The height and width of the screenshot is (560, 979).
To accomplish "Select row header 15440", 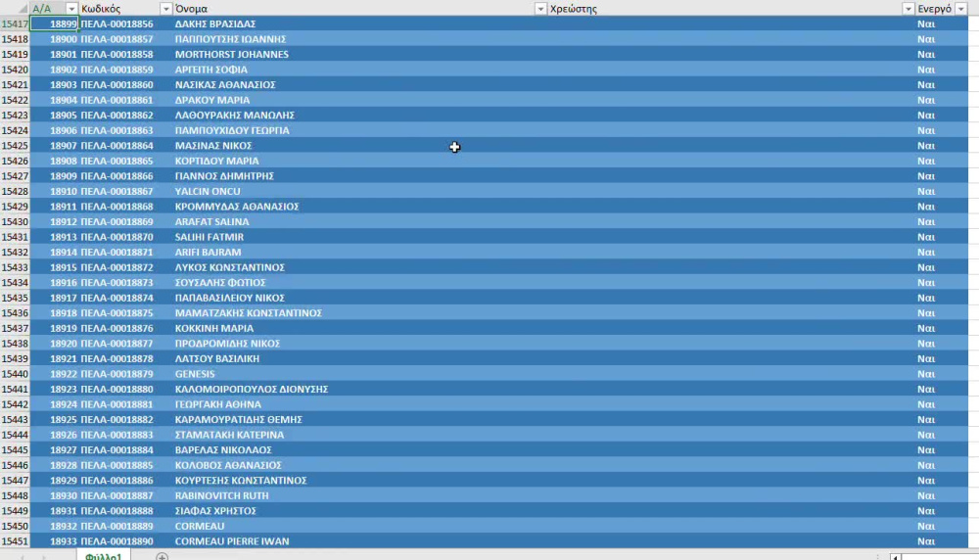I will [x=15, y=374].
